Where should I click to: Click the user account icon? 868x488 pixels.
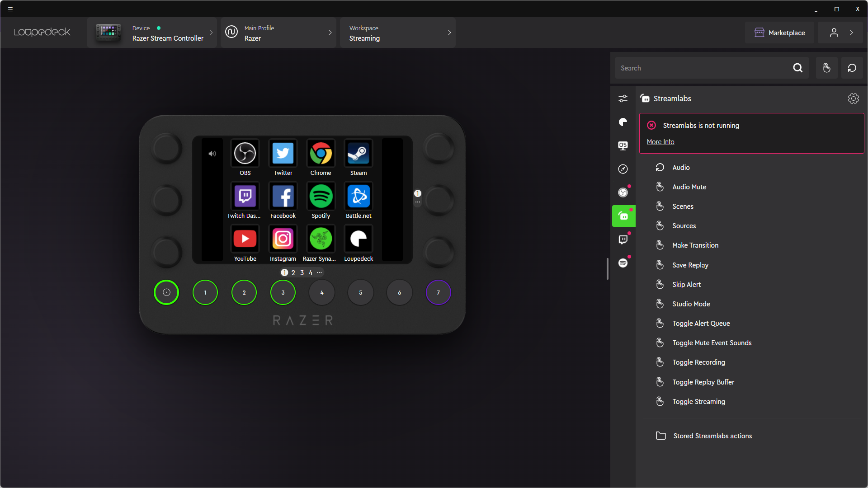click(x=834, y=33)
